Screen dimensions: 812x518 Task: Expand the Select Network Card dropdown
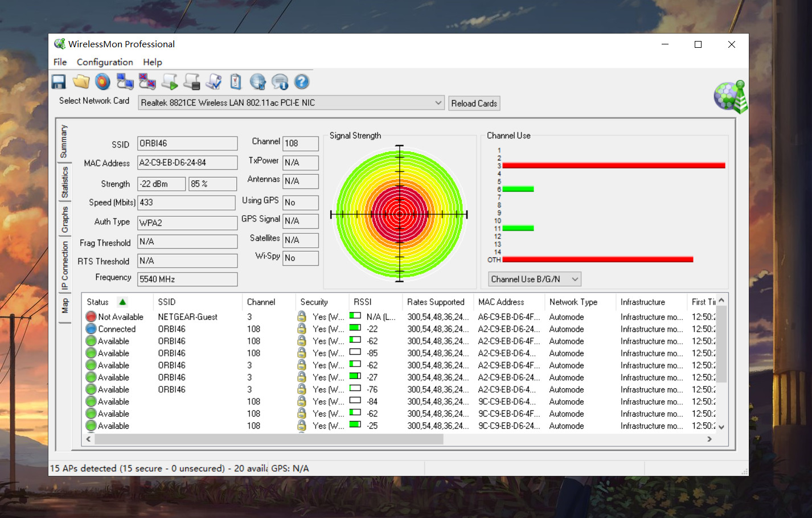coord(438,103)
